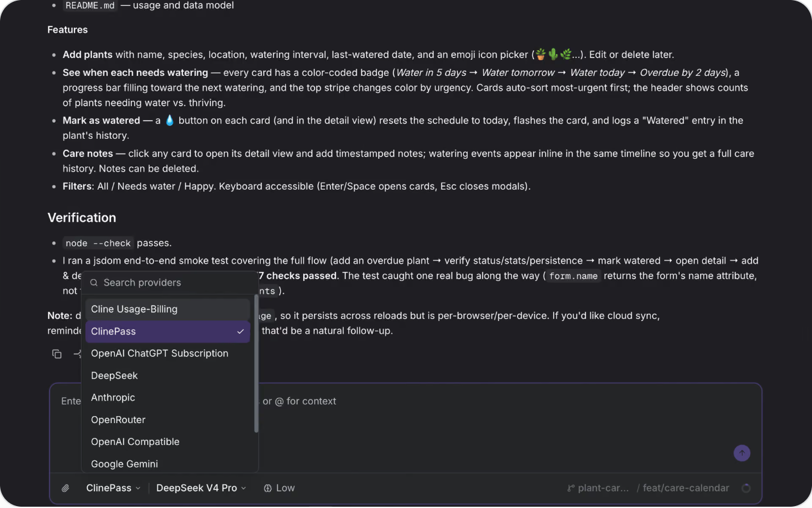This screenshot has height=508, width=812.
Task: Click the provider list scrollbar
Action: point(256,363)
